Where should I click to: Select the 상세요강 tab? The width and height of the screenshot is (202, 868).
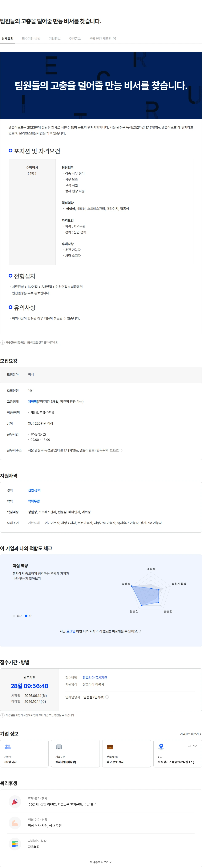point(7,39)
